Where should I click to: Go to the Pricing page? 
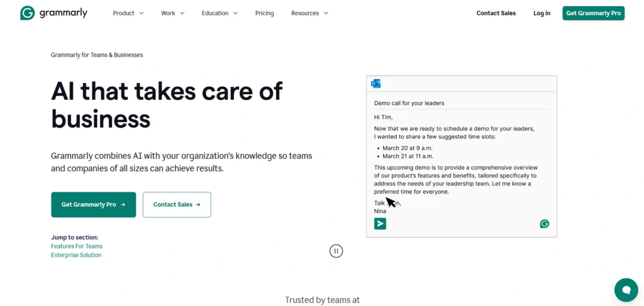(x=265, y=13)
